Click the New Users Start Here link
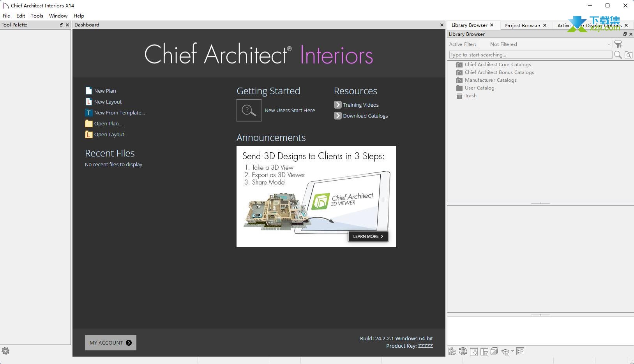 [290, 110]
